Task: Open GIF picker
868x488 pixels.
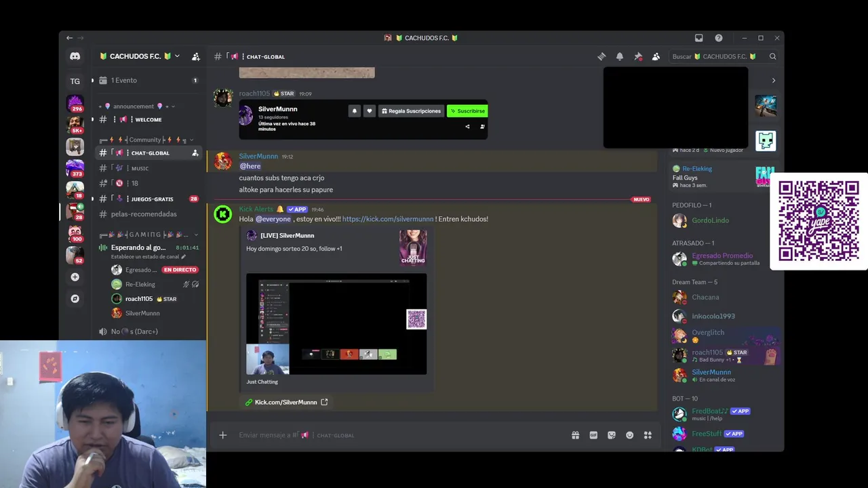Action: pyautogui.click(x=593, y=435)
